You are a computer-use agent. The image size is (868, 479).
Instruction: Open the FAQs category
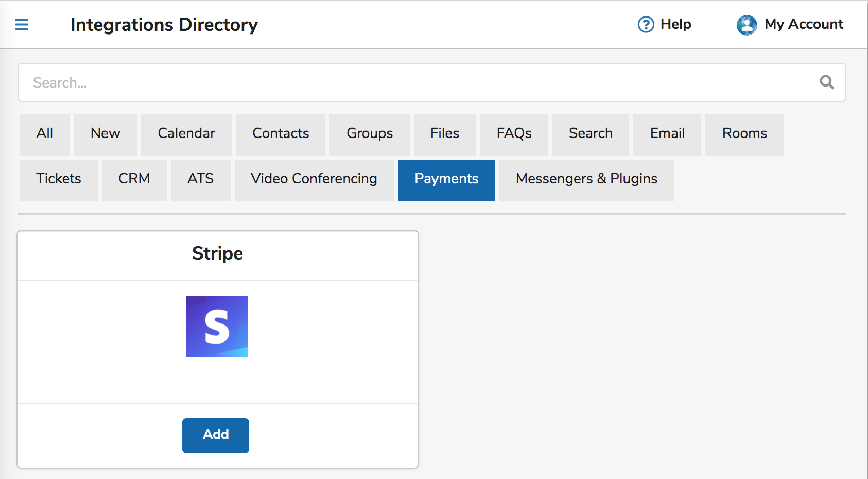click(514, 134)
